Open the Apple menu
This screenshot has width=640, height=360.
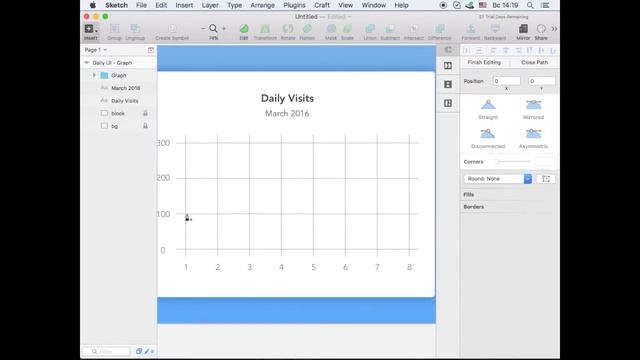coord(93,5)
